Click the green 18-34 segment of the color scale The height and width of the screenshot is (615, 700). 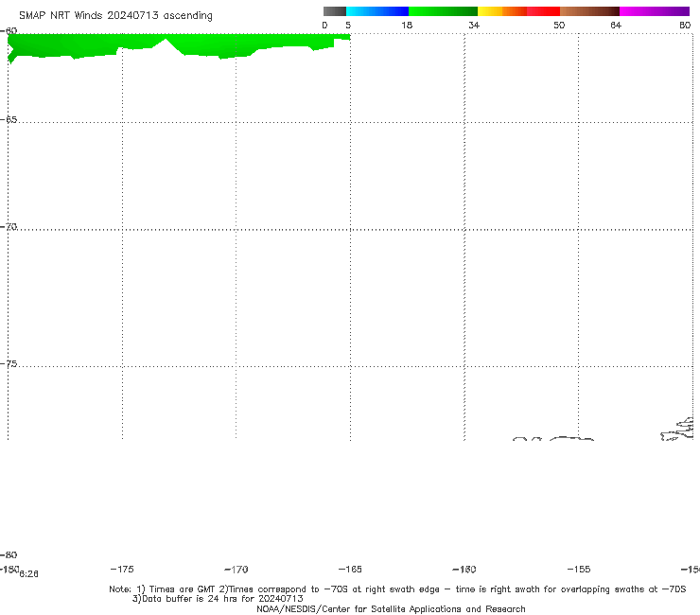(443, 11)
